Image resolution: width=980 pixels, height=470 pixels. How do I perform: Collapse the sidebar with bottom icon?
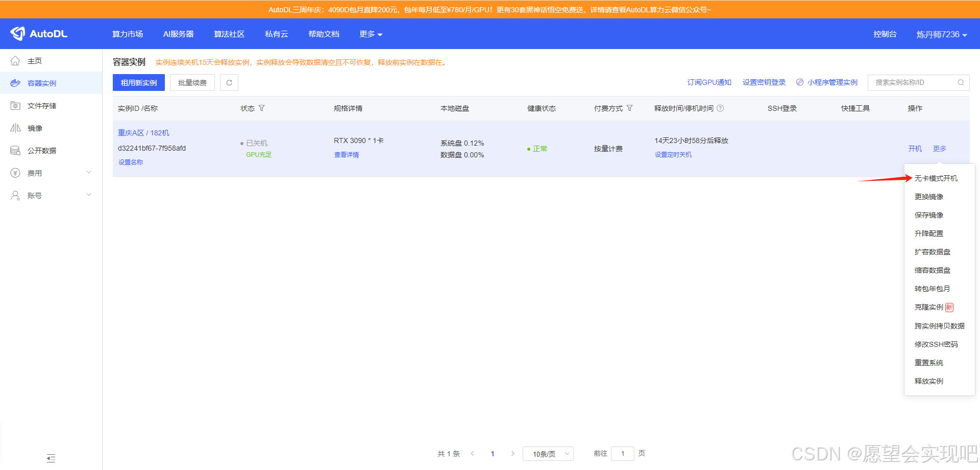(51, 458)
